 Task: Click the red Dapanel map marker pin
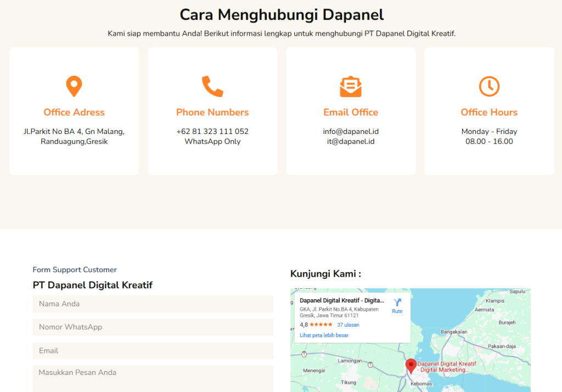pos(411,366)
